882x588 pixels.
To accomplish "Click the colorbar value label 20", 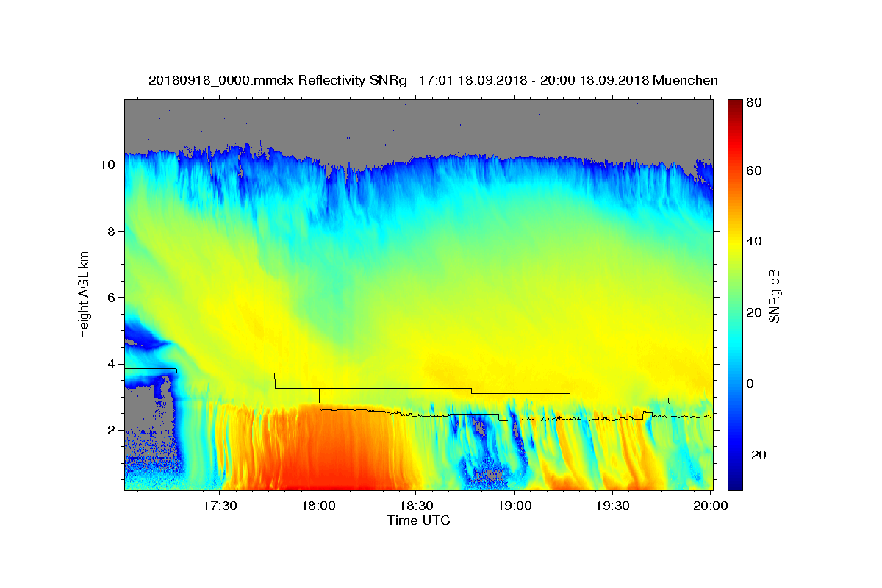I will pos(755,312).
